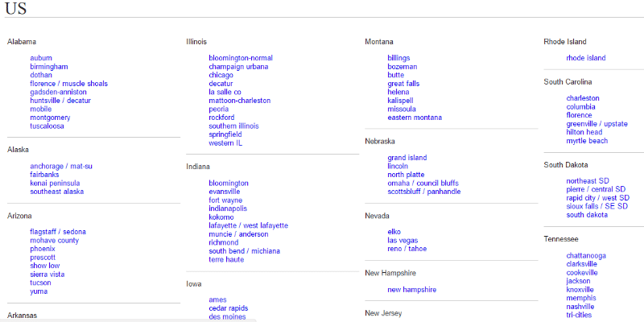The image size is (644, 322).
Task: Choose the nashville link under Tennessee
Action: click(580, 307)
